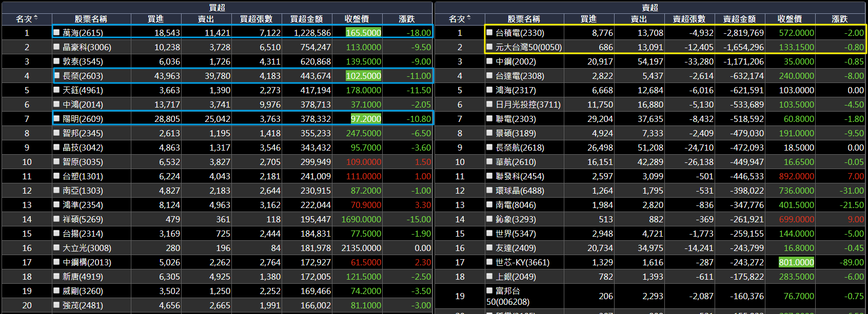Open stock link 世界(5347)
The height and width of the screenshot is (314, 868).
point(516,234)
